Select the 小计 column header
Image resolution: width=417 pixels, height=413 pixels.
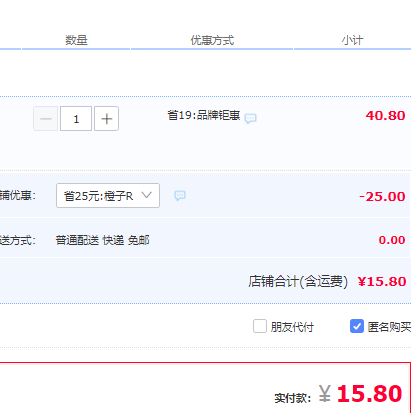click(x=352, y=40)
